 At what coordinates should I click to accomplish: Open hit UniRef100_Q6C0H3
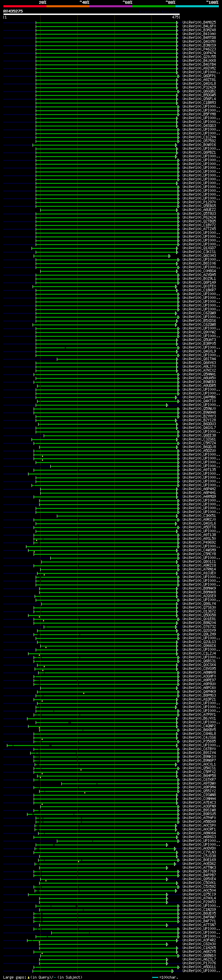199,256
